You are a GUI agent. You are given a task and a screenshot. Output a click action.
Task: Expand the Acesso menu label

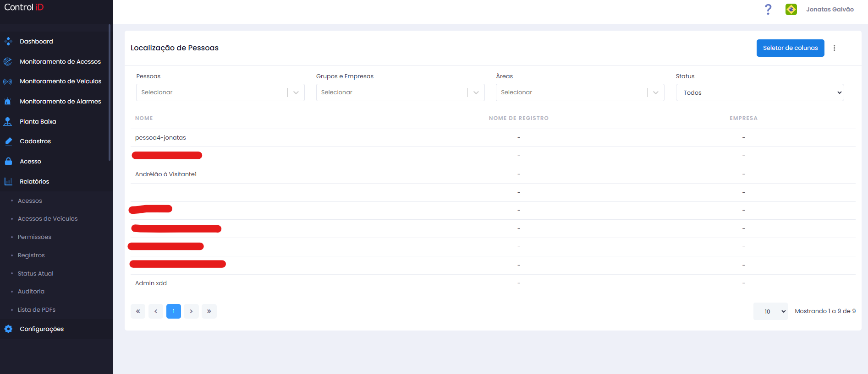[30, 161]
